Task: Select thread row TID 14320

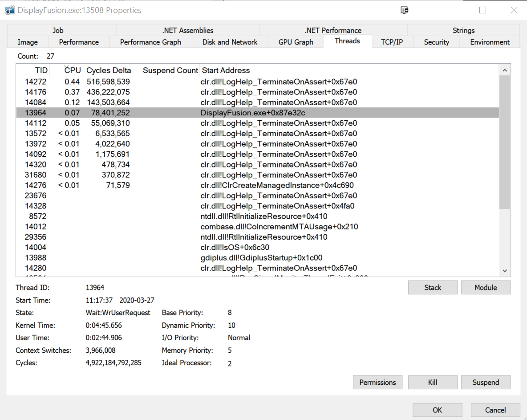Action: [257, 164]
